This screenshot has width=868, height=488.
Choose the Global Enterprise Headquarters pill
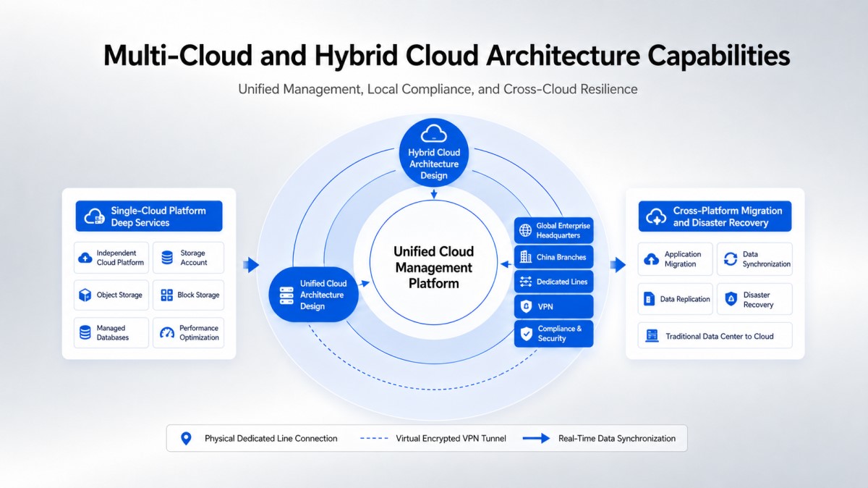coord(554,231)
